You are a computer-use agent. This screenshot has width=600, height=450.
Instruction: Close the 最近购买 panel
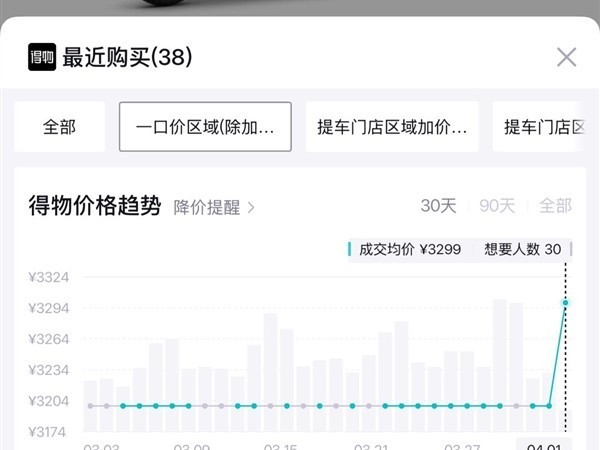tap(566, 57)
